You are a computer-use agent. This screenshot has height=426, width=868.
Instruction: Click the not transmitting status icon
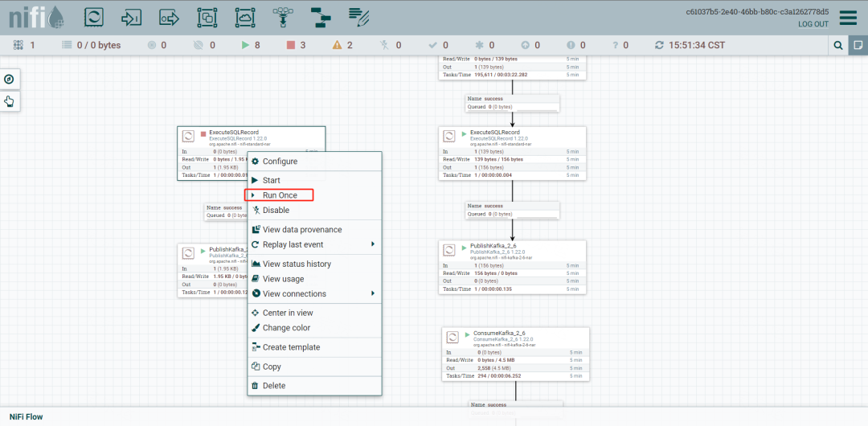199,46
